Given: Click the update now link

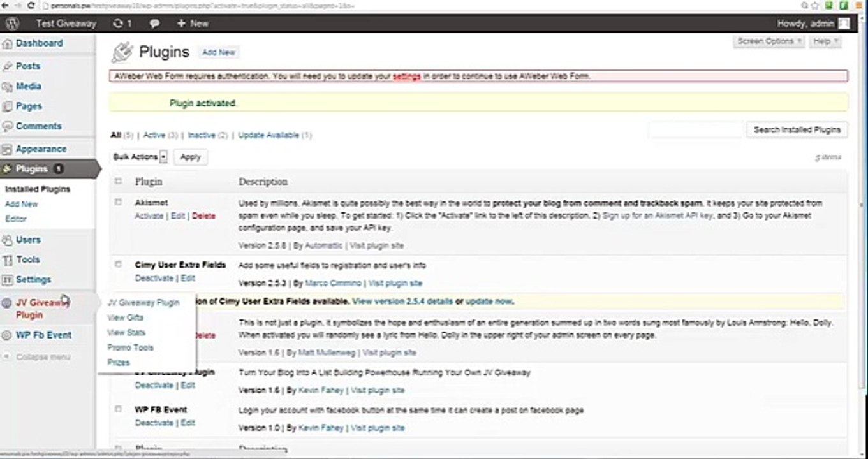Looking at the screenshot, I should (x=489, y=302).
